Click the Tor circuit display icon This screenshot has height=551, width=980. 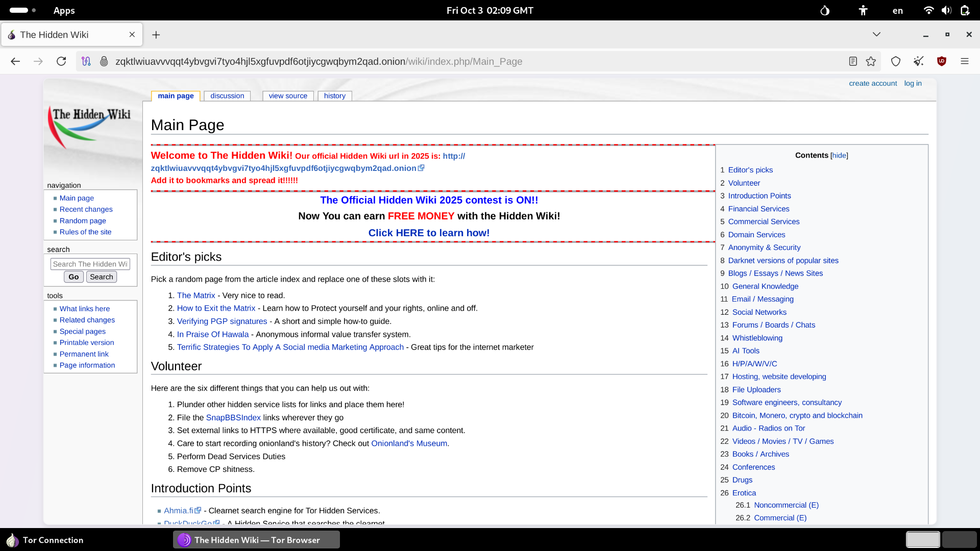tap(86, 61)
